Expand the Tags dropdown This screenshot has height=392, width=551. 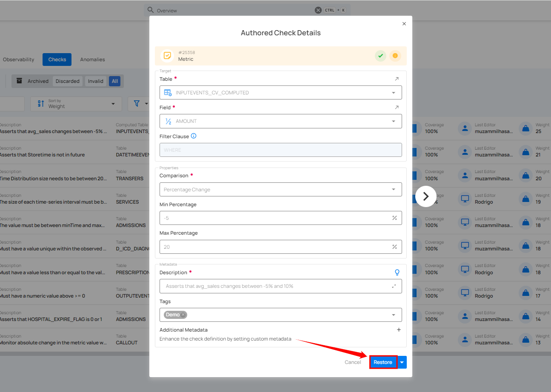pos(394,315)
